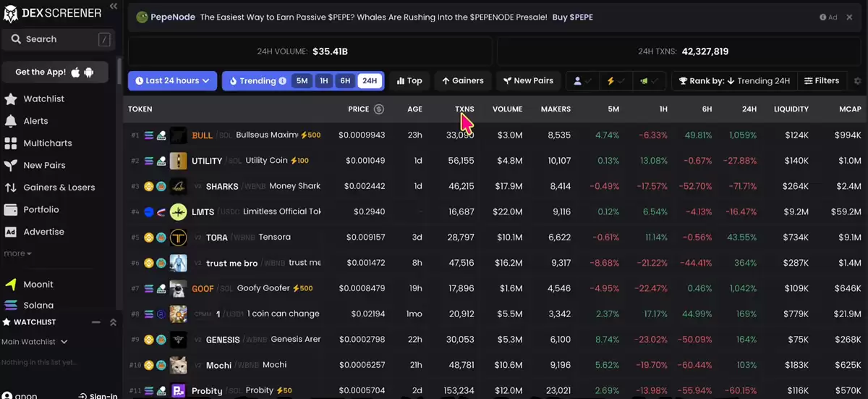Click the Alerts bell icon

tap(11, 121)
